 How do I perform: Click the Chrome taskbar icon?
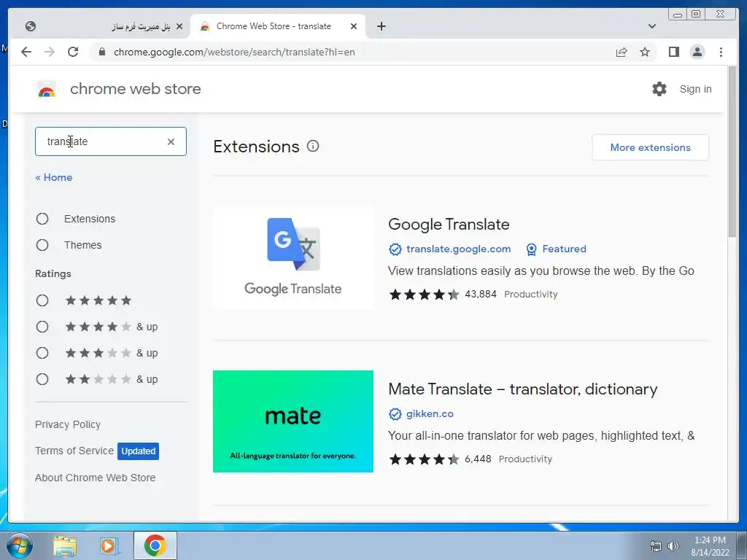point(155,545)
